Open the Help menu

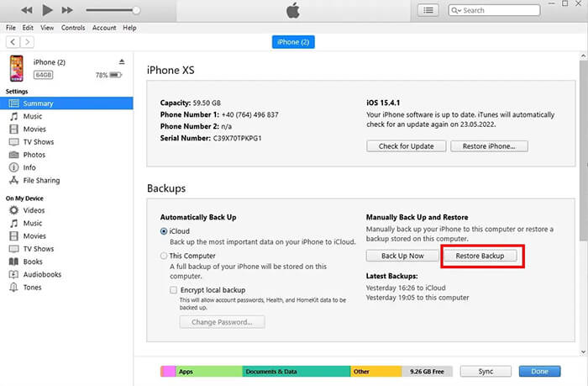[129, 28]
